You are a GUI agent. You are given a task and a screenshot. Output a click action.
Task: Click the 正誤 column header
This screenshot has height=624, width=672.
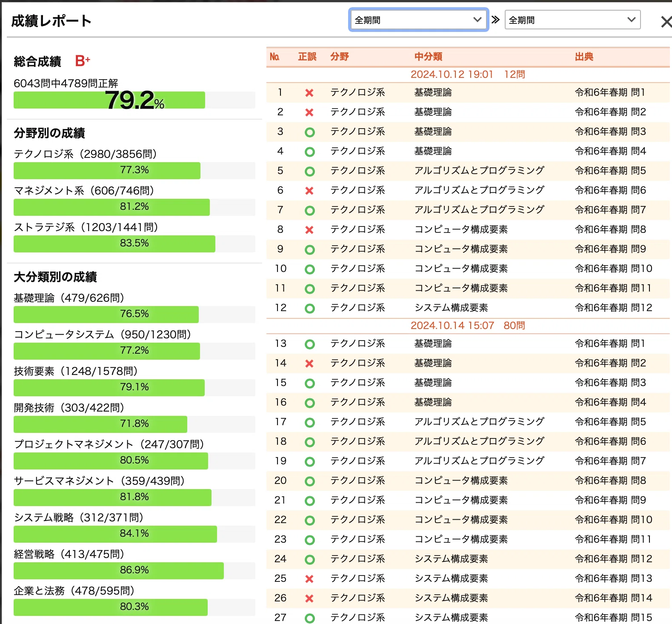pos(307,57)
